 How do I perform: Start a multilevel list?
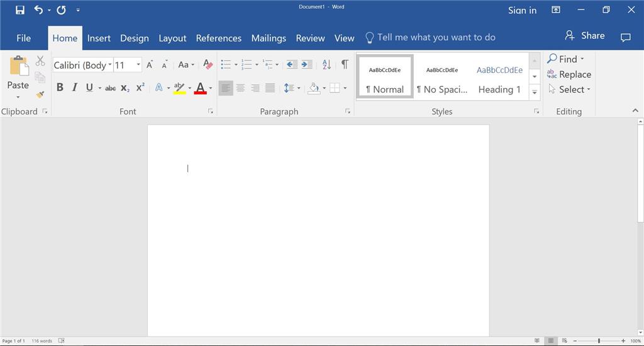coord(268,65)
